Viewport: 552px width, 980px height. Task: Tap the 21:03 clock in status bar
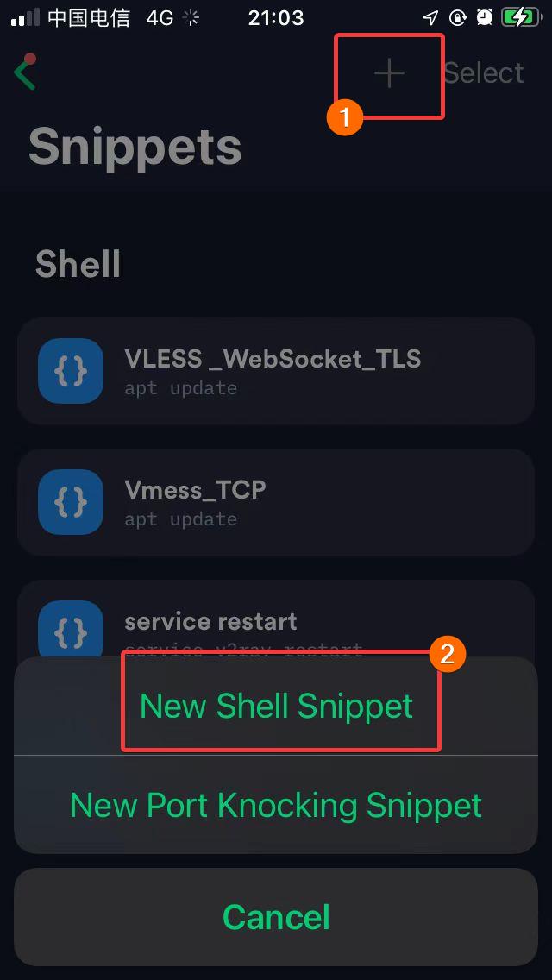click(x=276, y=17)
